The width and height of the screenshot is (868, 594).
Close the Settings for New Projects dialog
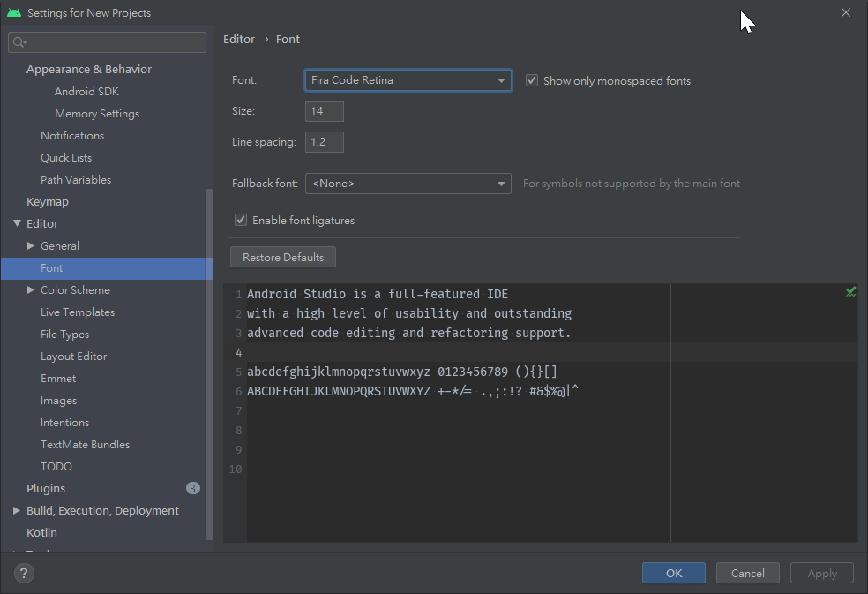(846, 12)
